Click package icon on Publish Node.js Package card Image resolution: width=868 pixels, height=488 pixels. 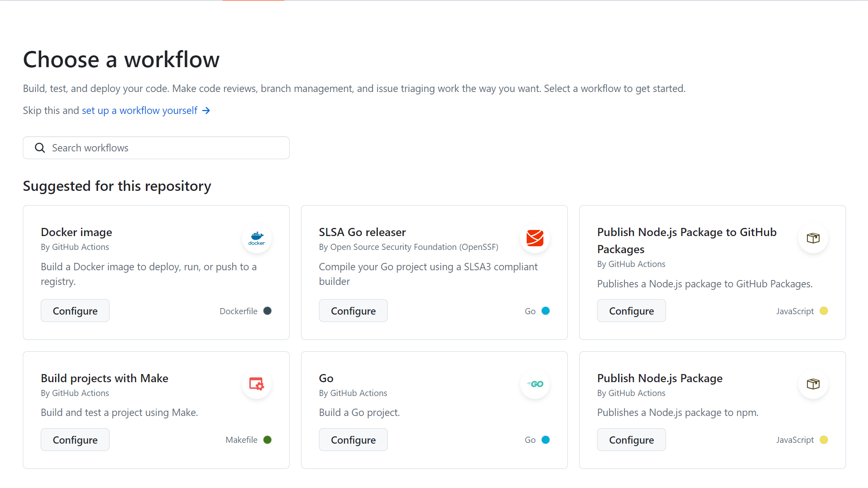click(x=813, y=384)
